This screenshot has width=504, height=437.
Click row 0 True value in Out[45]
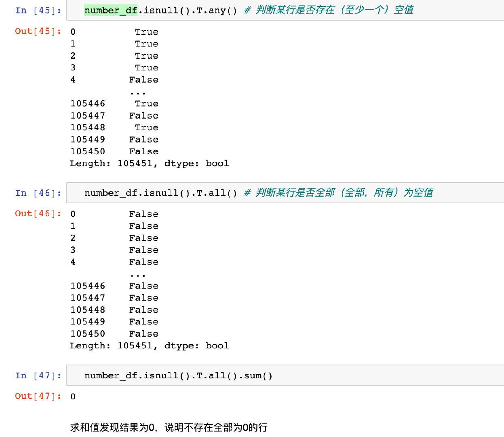(x=147, y=32)
